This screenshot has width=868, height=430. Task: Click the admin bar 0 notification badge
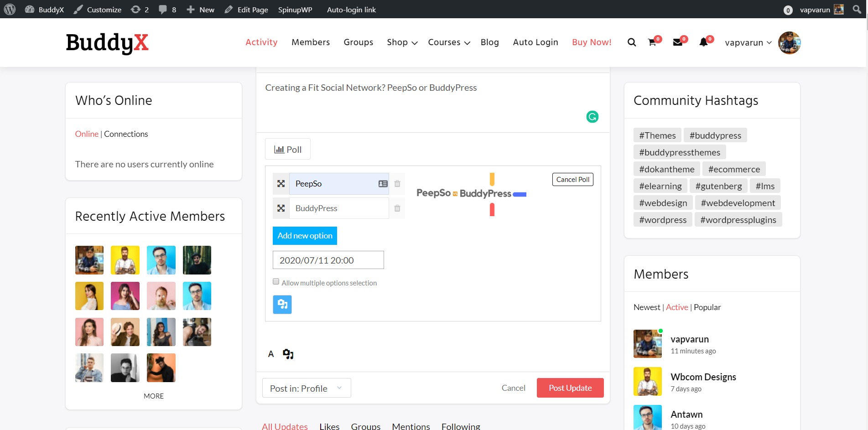tap(788, 10)
